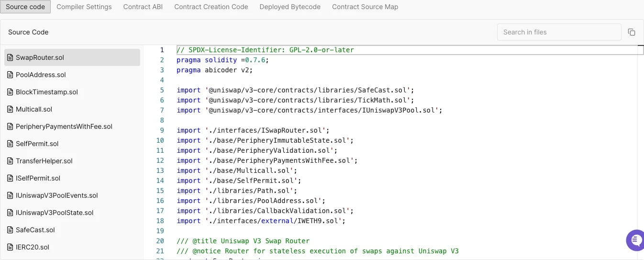
Task: Click file icon beside PeripheryPaymentsWithFee.sol
Action: point(10,126)
